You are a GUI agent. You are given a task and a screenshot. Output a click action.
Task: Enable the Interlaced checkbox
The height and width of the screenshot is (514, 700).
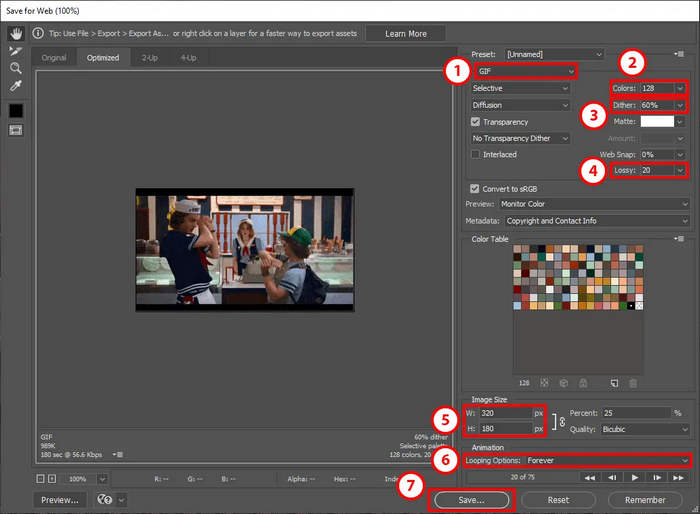pos(475,154)
